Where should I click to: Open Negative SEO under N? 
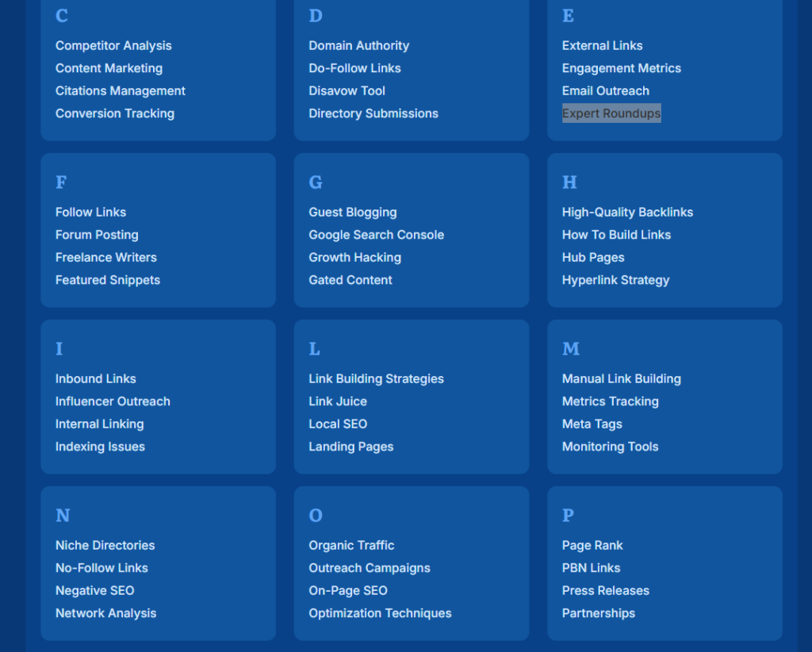pos(94,590)
